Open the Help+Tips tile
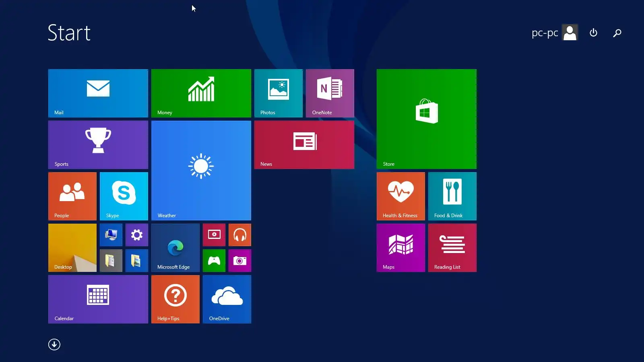The image size is (644, 362). coord(175,299)
